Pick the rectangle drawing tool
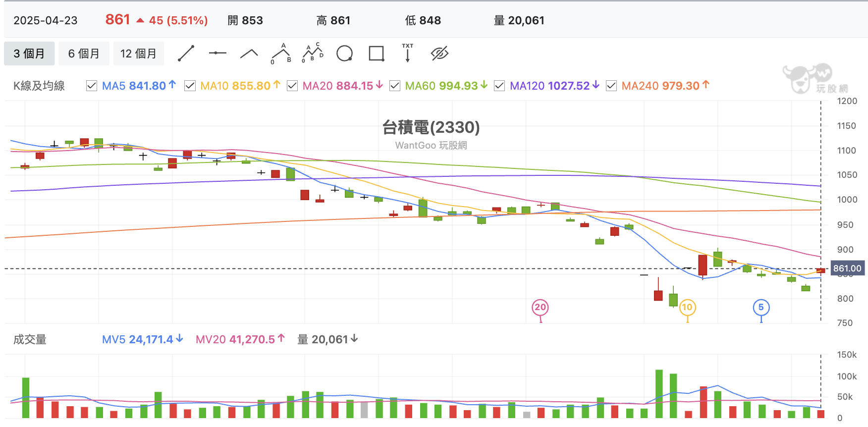 click(x=377, y=53)
